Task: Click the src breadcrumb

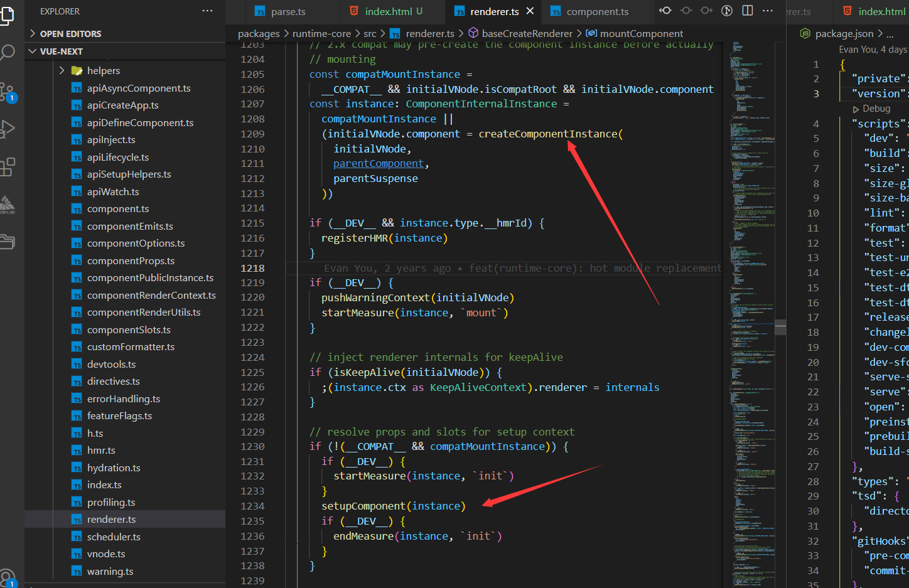Action: 370,34
